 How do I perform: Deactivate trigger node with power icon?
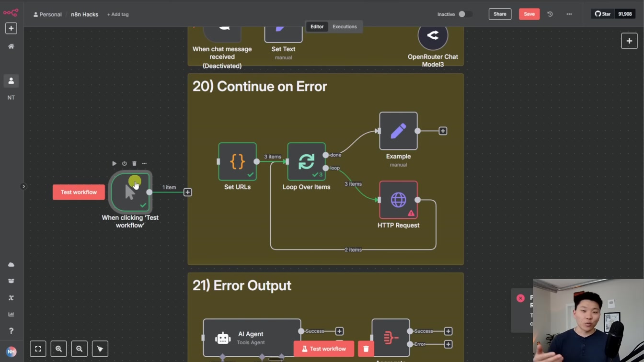pyautogui.click(x=124, y=163)
